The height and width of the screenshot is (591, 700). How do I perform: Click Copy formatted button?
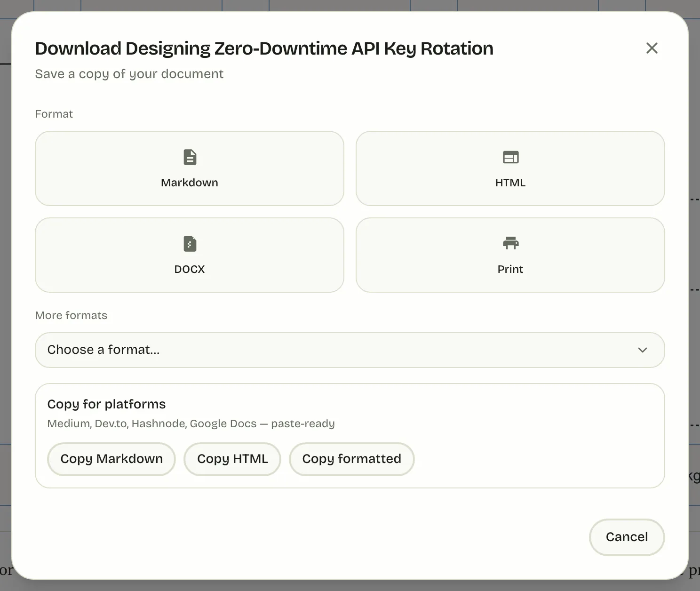(x=351, y=459)
